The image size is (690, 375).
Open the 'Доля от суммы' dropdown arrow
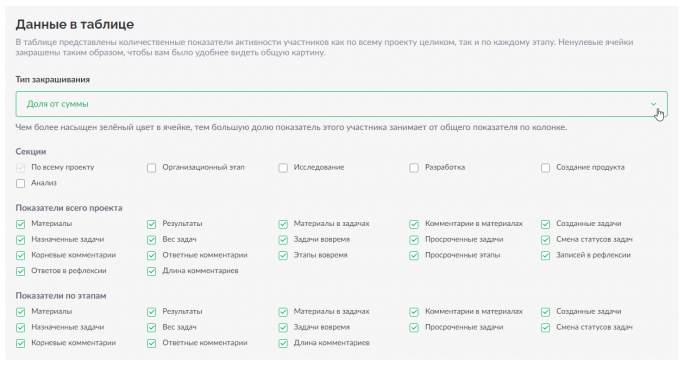(653, 104)
